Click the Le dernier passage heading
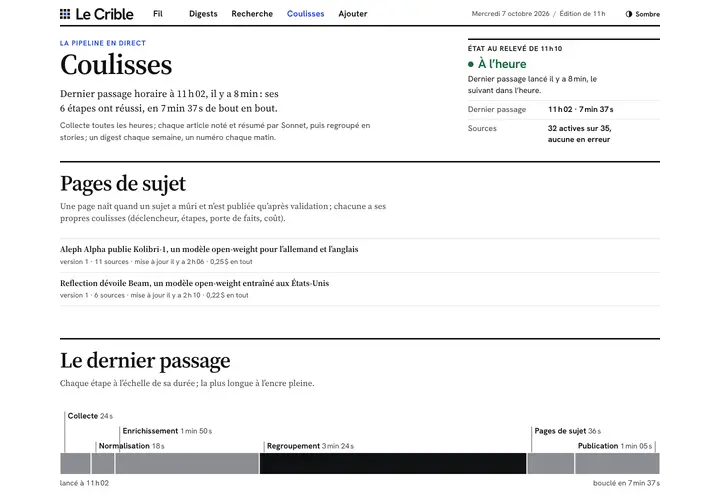 [x=145, y=360]
